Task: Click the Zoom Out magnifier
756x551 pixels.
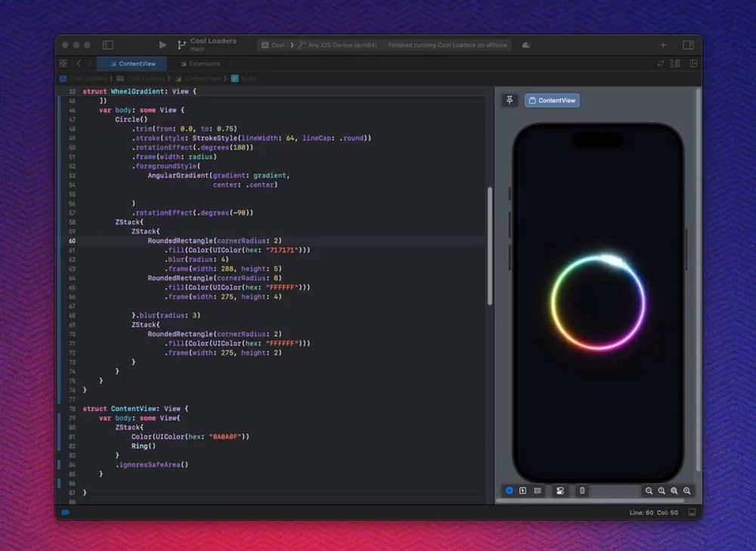Action: pos(649,491)
